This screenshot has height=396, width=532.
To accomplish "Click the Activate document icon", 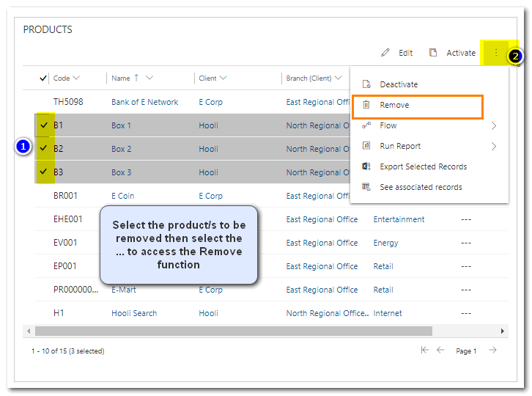I will [433, 53].
